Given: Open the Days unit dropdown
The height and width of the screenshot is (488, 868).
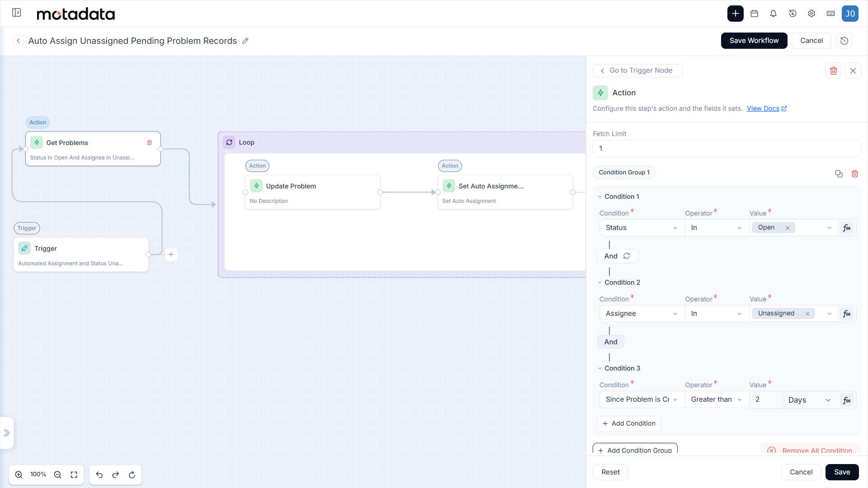Looking at the screenshot, I should [810, 400].
